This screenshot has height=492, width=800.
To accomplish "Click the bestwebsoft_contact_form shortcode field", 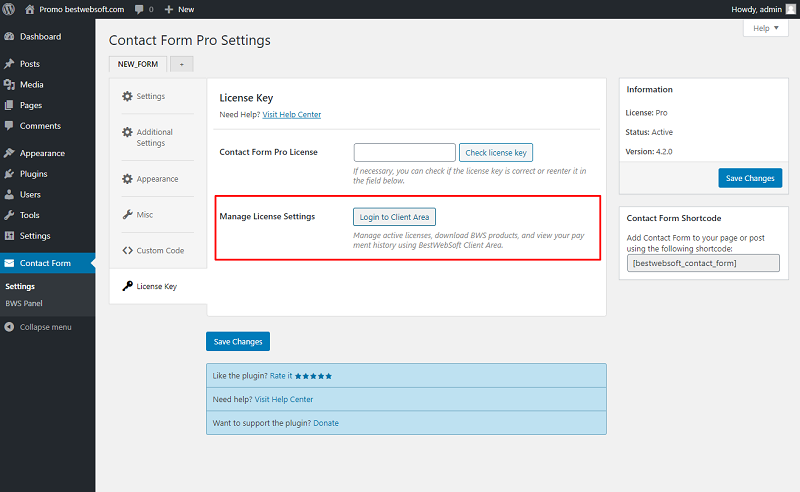I will (703, 263).
